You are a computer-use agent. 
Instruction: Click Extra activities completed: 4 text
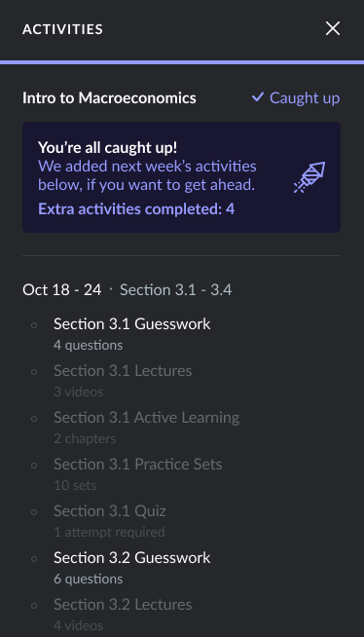[136, 208]
